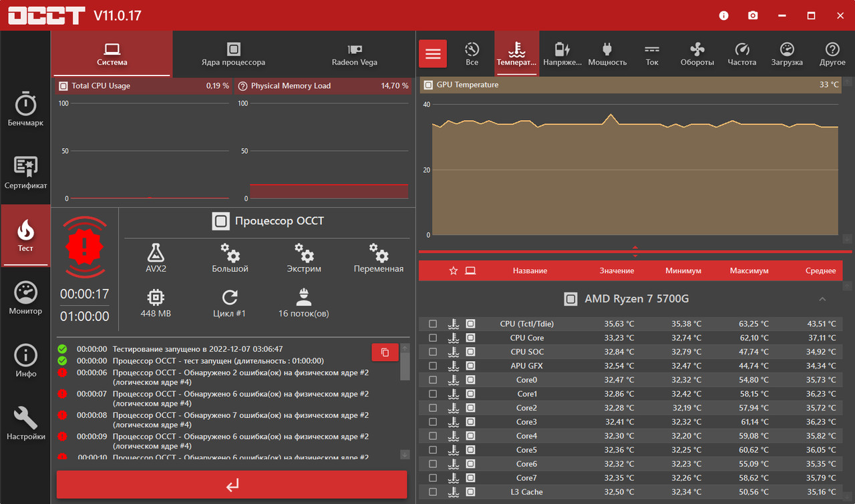This screenshot has width=855, height=504.
Task: Copy the log with the red copy button
Action: pyautogui.click(x=385, y=352)
